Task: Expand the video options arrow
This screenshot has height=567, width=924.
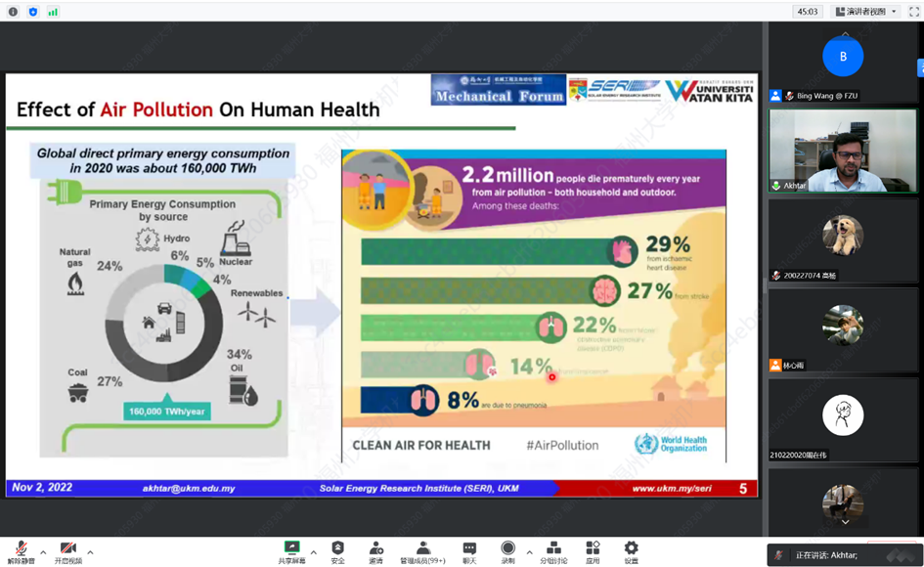Action: pos(90,552)
